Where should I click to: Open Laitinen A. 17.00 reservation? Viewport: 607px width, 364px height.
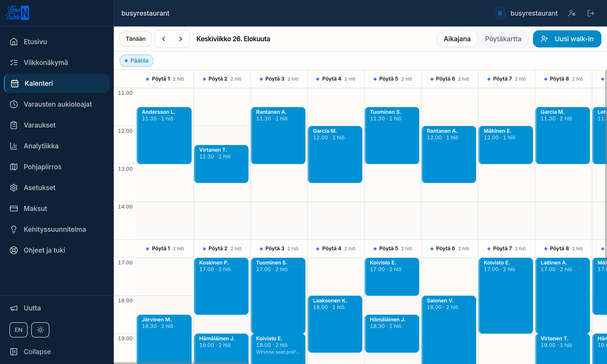[563, 296]
